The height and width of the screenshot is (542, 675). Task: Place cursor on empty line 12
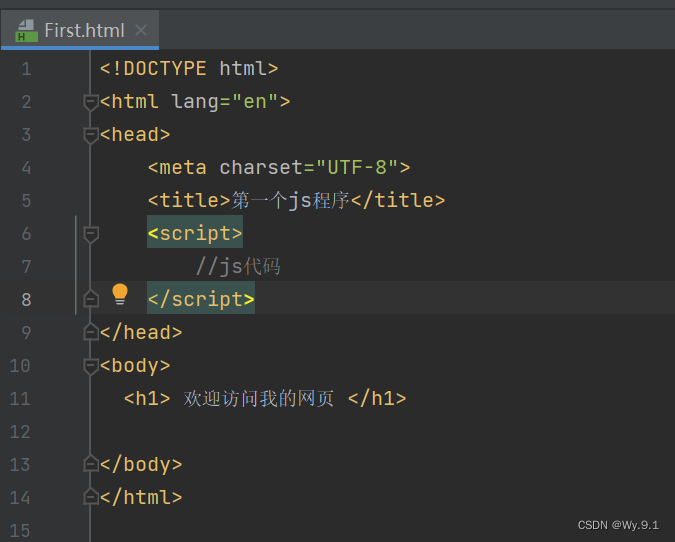[383, 432]
